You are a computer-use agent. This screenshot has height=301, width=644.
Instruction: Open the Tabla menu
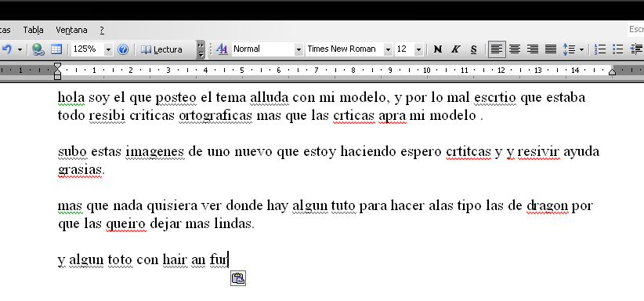[x=33, y=30]
